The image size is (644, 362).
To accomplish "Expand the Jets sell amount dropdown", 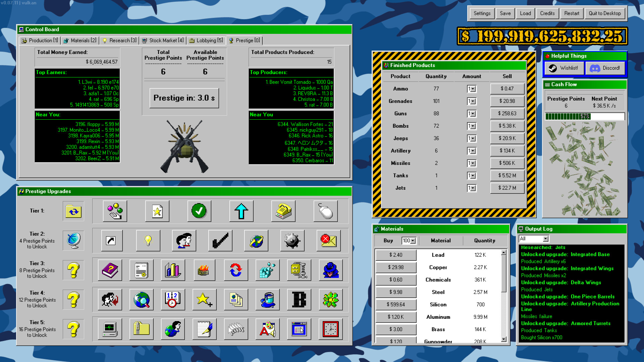I will pos(472,188).
